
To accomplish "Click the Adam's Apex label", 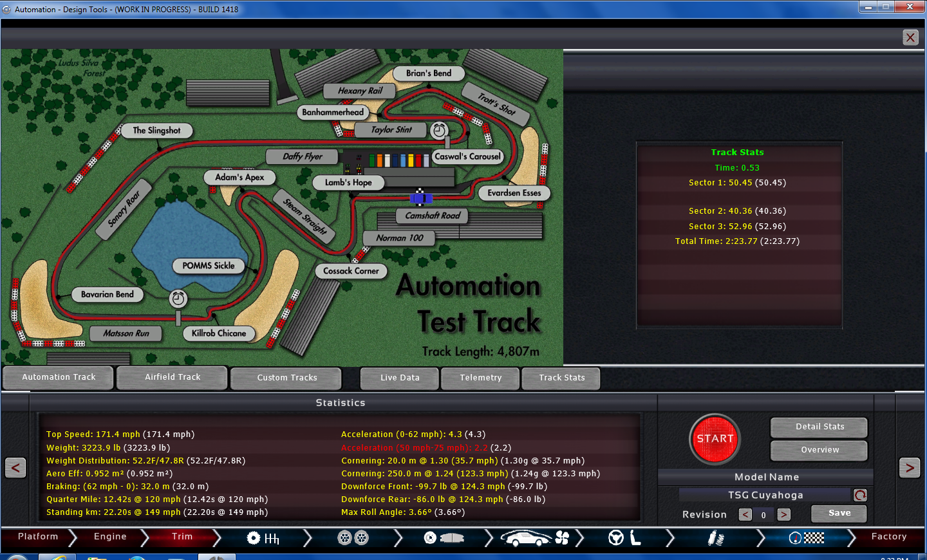I will click(x=239, y=177).
